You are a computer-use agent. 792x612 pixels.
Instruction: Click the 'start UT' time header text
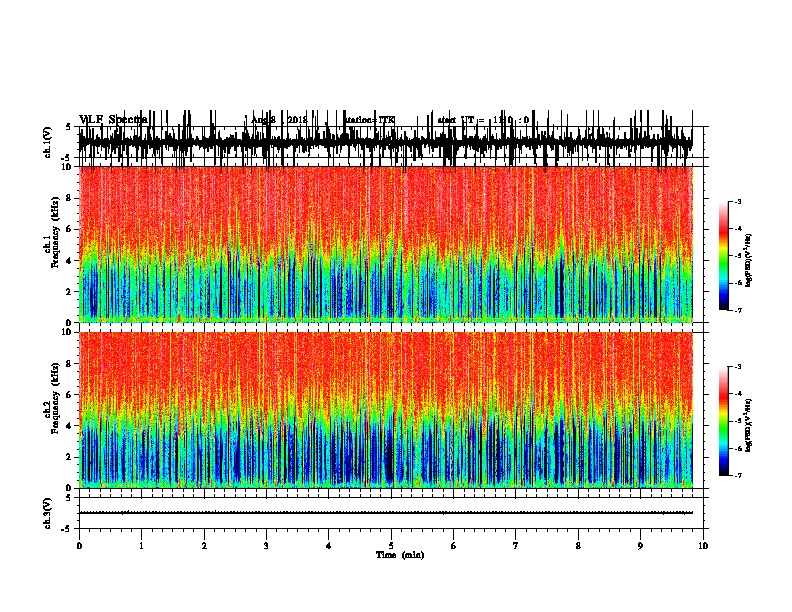483,120
